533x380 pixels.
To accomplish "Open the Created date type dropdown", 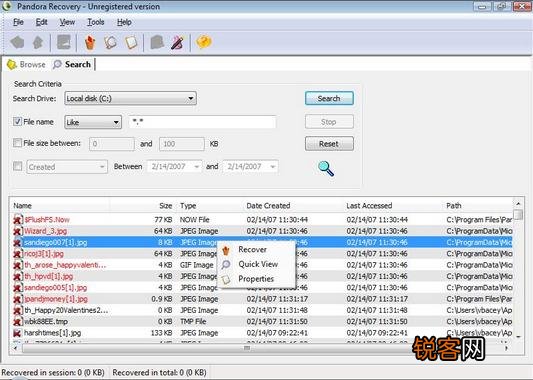I will point(67,167).
